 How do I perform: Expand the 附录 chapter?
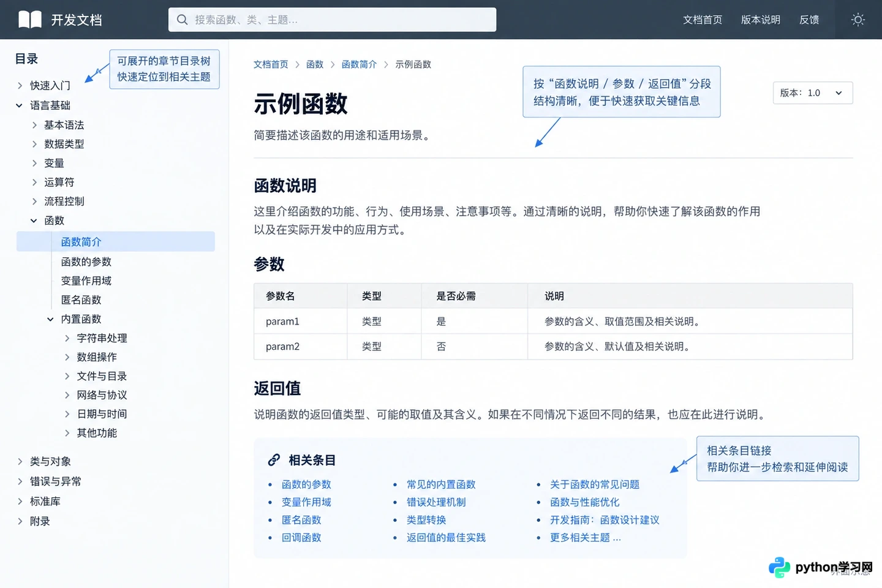coord(20,521)
